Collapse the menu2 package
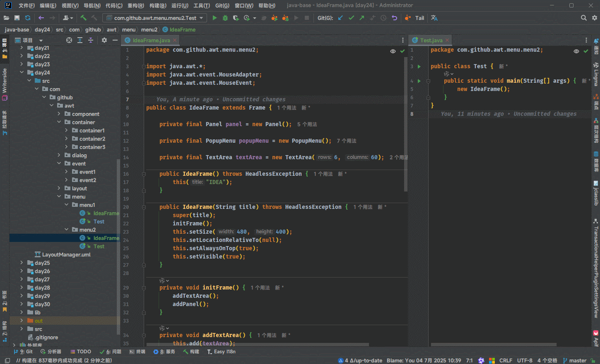Viewport: 600px width, 364px height. click(x=66, y=230)
